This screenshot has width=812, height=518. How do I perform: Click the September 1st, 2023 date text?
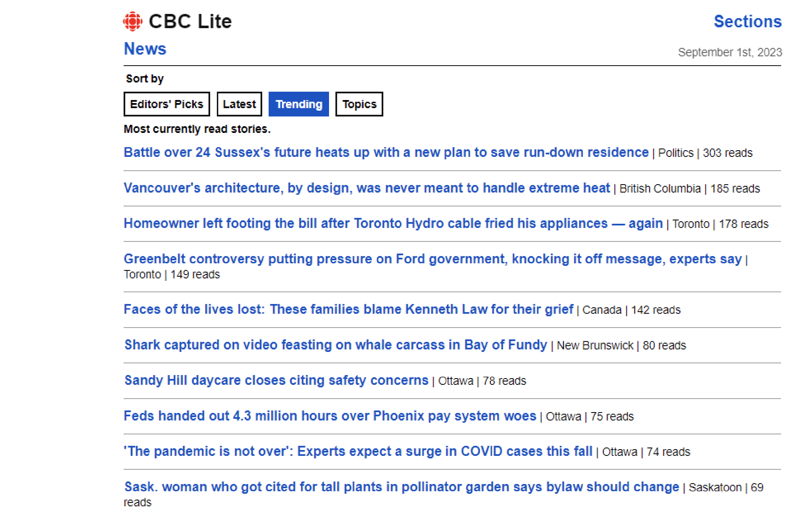point(730,52)
